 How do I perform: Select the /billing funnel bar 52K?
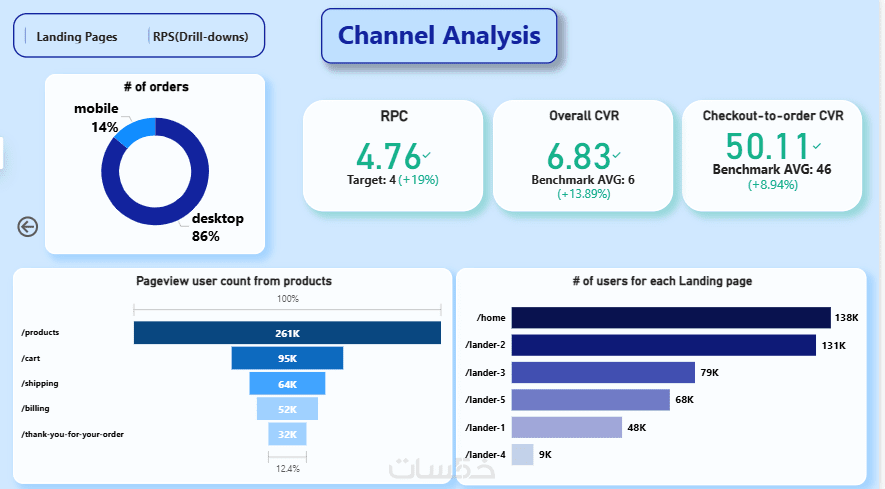tap(287, 409)
